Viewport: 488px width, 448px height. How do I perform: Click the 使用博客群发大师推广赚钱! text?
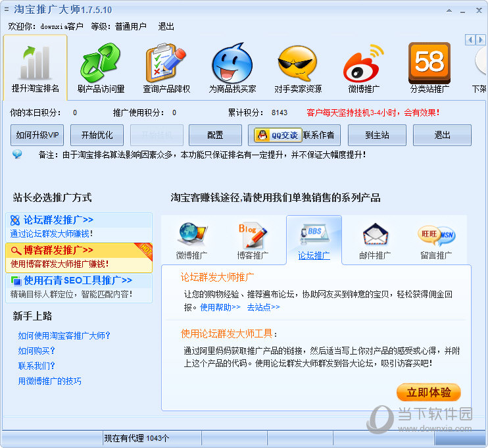(59, 264)
